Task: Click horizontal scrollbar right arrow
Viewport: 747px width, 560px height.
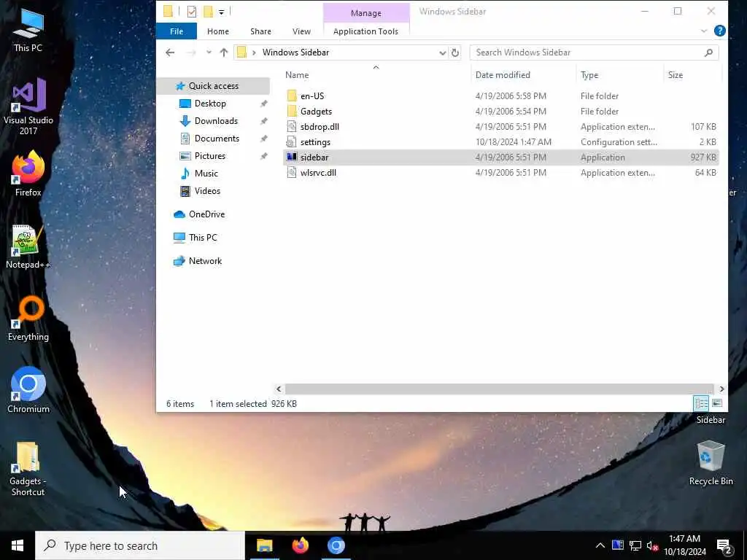Action: [x=721, y=389]
